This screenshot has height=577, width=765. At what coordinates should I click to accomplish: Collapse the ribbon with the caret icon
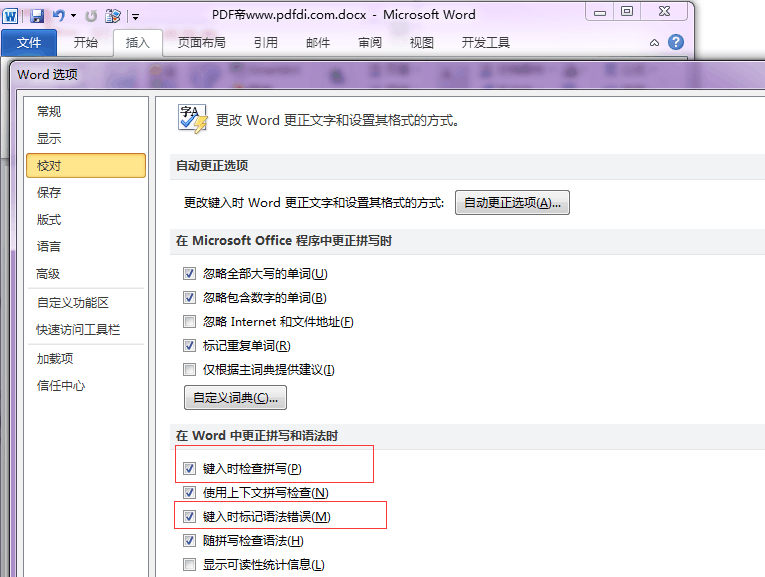pos(654,43)
